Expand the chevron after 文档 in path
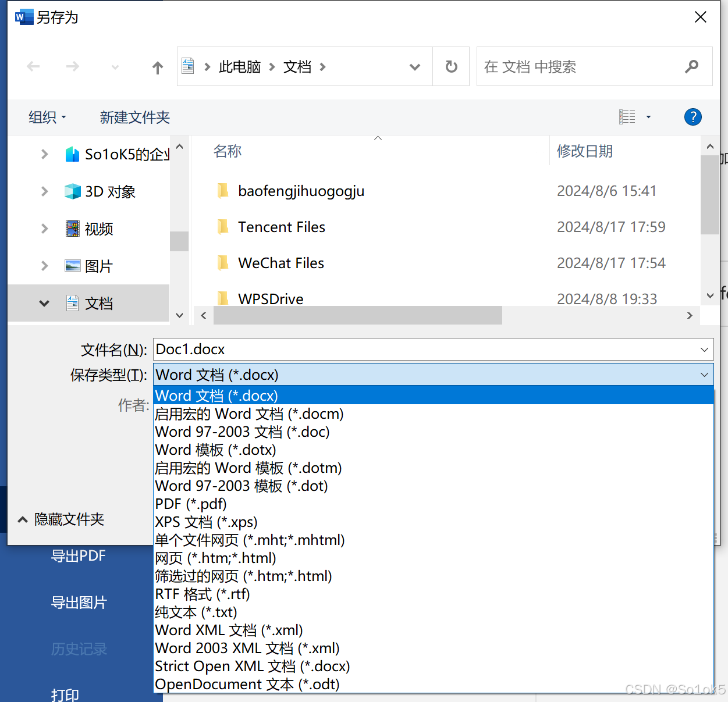728x702 pixels. [x=323, y=67]
